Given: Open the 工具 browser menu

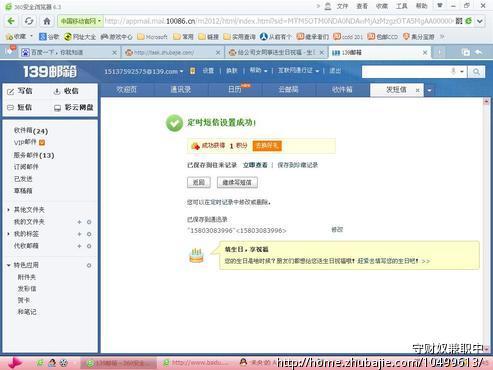Looking at the screenshot, I should click(401, 6).
